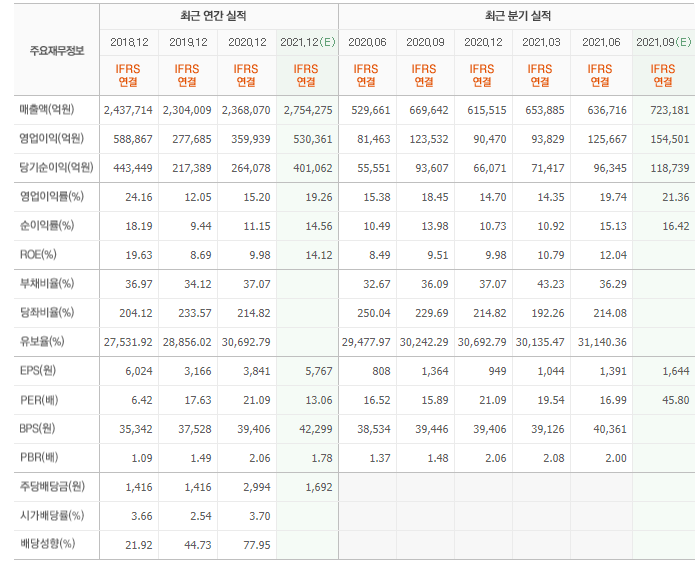Click the operating margin value 24.16

[x=139, y=197]
